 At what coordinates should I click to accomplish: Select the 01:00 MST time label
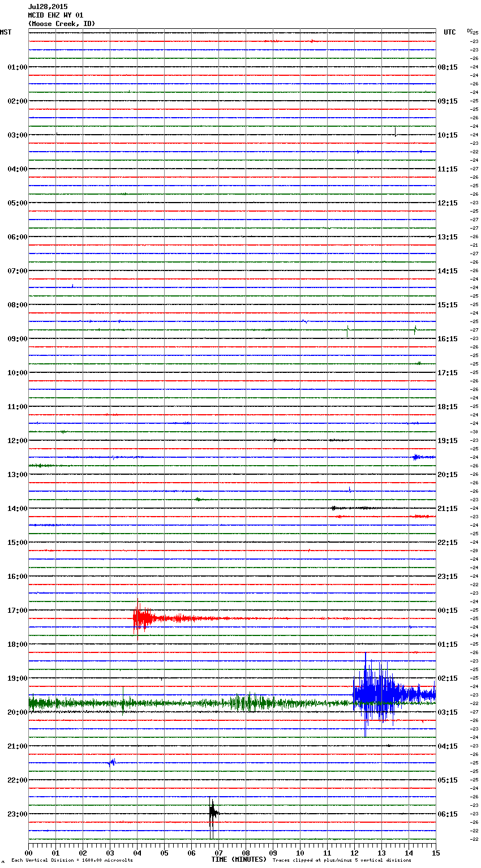pyautogui.click(x=17, y=67)
